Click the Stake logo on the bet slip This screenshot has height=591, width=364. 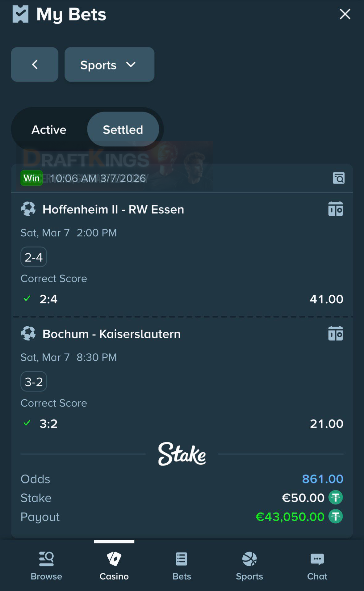(182, 454)
